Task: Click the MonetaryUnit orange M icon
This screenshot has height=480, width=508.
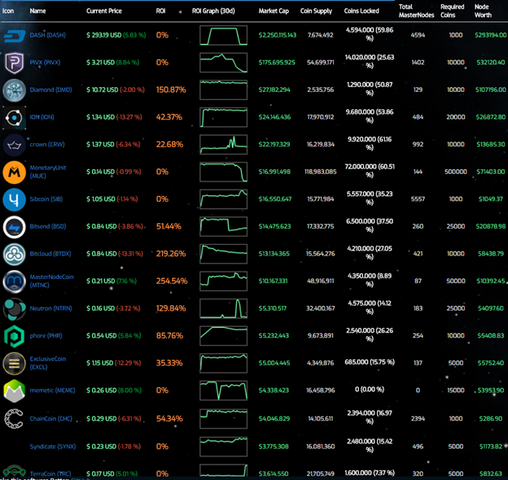Action: (14, 172)
